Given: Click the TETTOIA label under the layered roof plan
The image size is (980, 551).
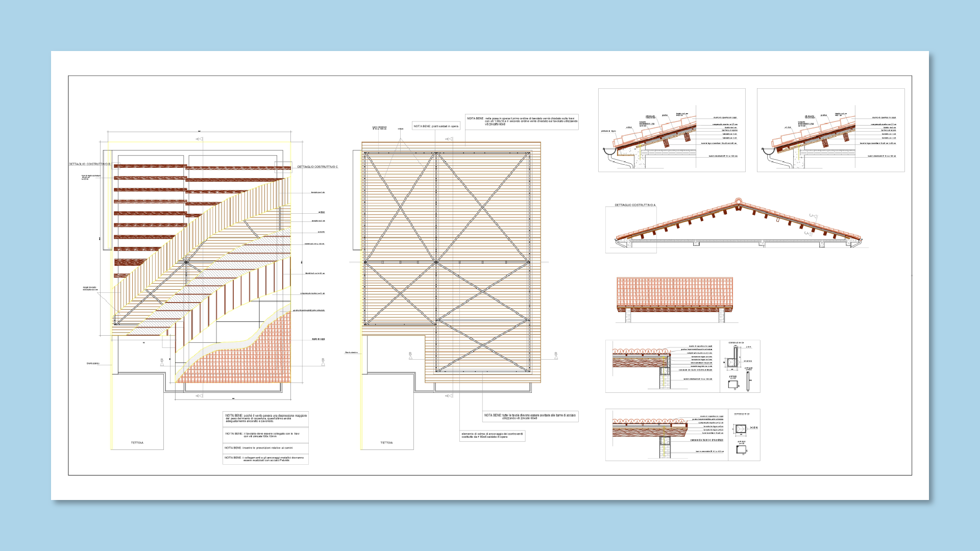Looking at the screenshot, I should click(x=137, y=443).
